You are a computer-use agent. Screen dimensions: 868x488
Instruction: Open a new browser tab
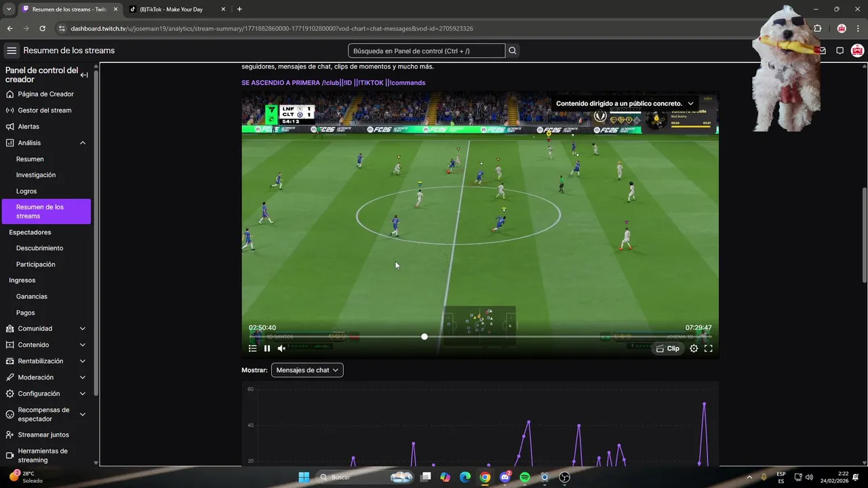point(239,9)
